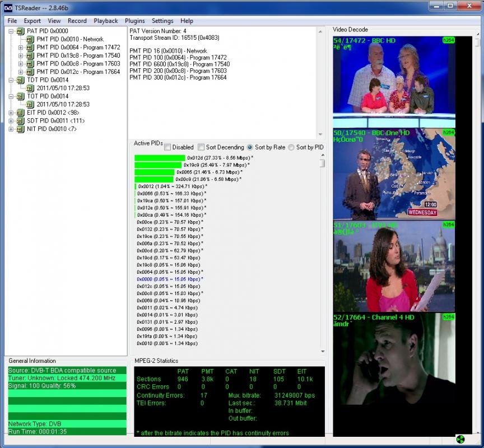Toggle the Sort Descending checkbox
The image size is (484, 448).
[x=201, y=147]
